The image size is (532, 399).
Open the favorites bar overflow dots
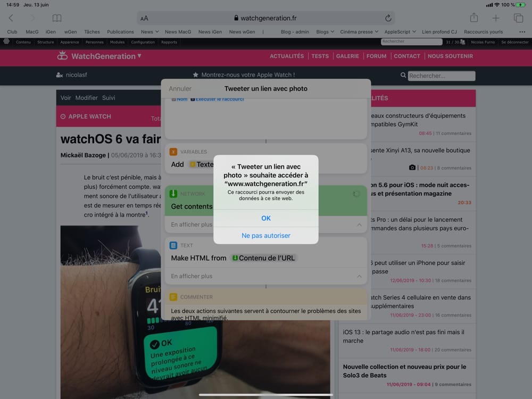point(522,32)
